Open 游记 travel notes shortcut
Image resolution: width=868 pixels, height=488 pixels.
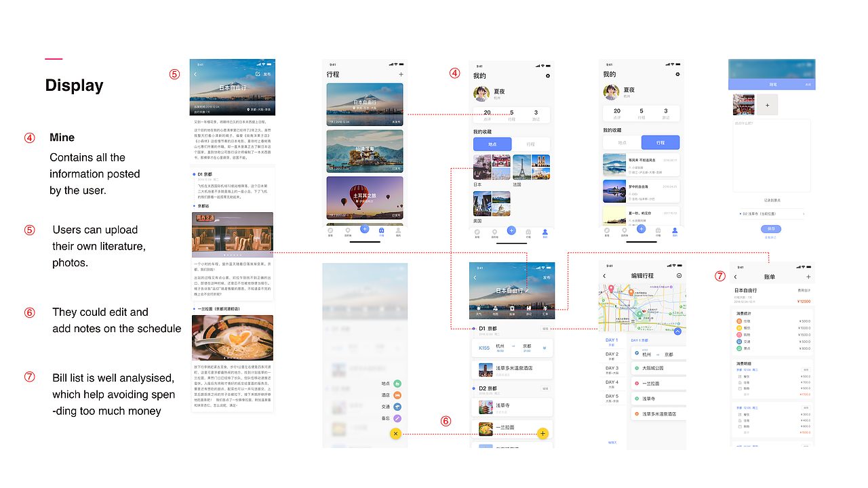coord(529,310)
